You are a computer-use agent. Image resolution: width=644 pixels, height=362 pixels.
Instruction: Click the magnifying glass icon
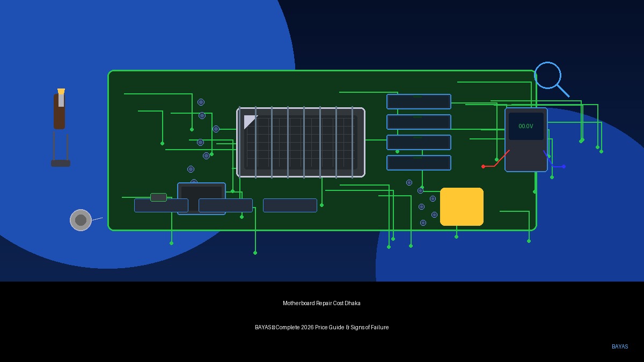[x=551, y=79]
